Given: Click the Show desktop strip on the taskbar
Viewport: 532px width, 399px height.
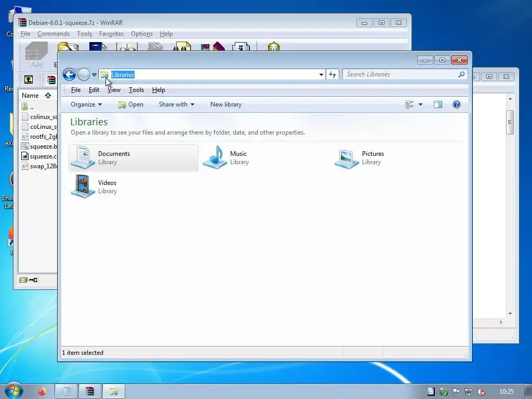Looking at the screenshot, I should click(529, 392).
